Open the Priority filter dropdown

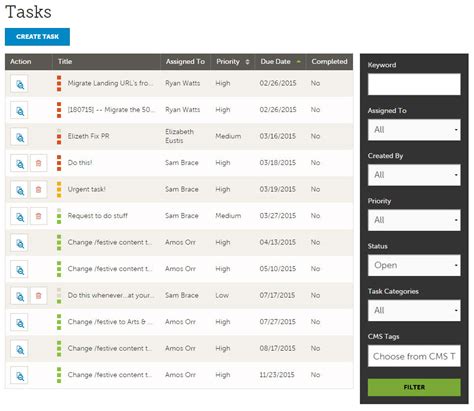(414, 220)
